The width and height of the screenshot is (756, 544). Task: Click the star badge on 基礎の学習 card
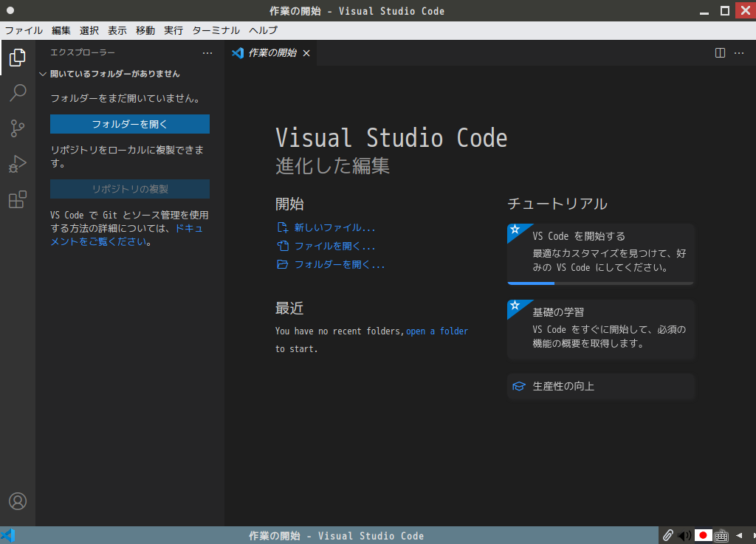coord(515,306)
